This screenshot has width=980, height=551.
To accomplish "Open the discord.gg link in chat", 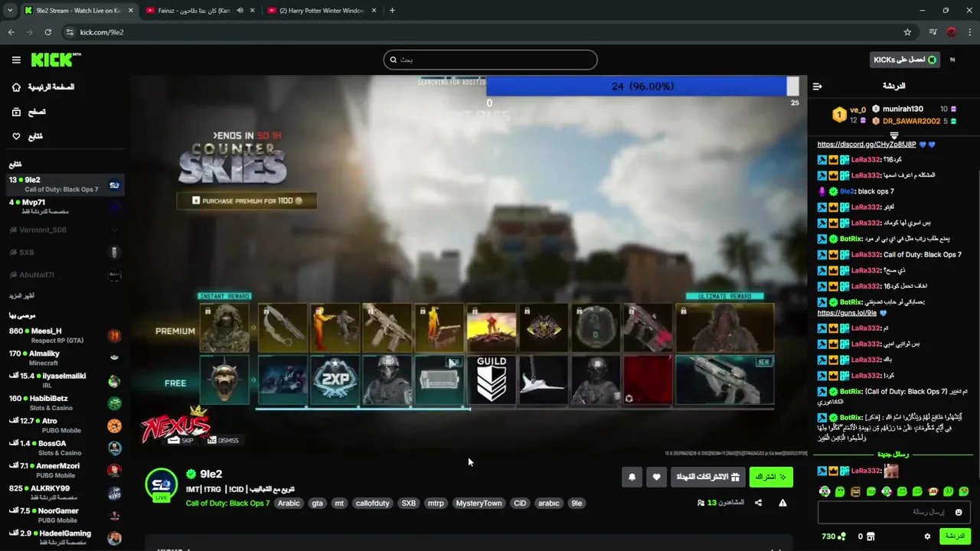I will (866, 144).
